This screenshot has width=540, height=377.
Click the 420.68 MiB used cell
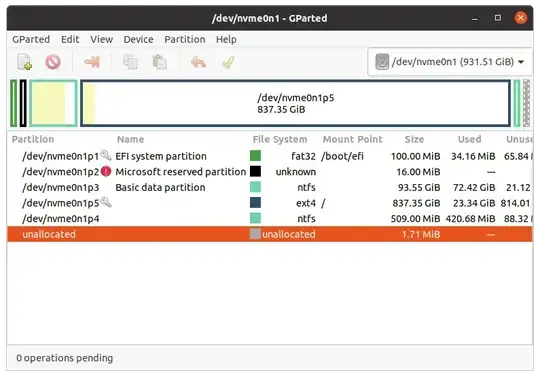[470, 218]
